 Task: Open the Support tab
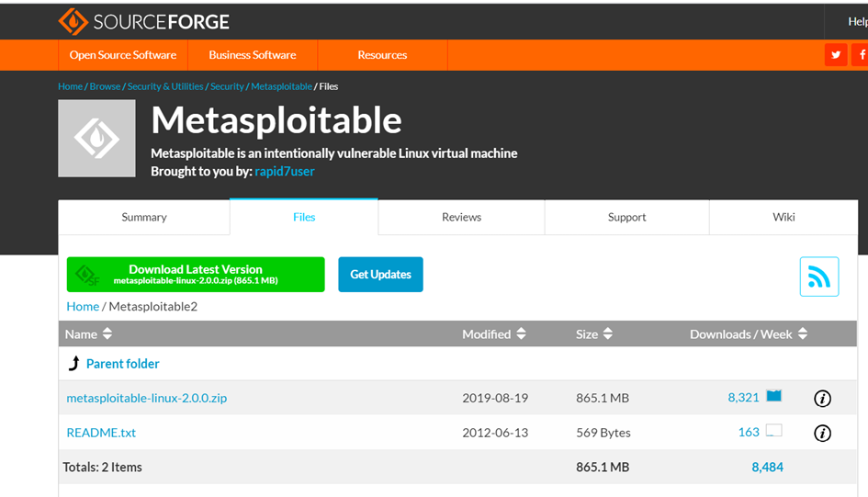(626, 217)
